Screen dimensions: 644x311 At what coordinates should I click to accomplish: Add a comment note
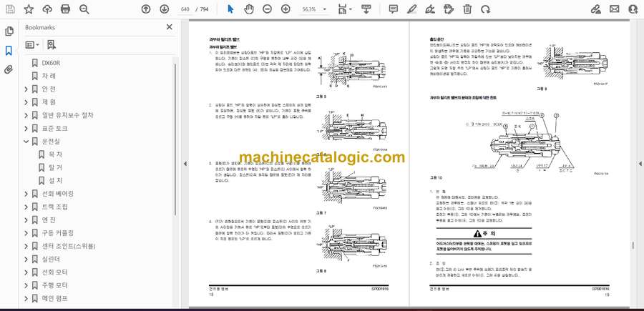click(394, 9)
